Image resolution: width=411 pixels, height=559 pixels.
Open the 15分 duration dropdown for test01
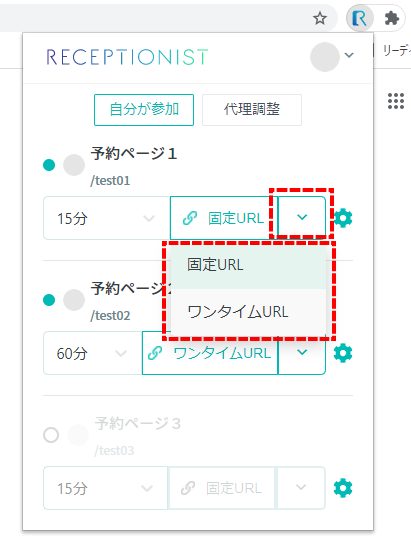(107, 218)
